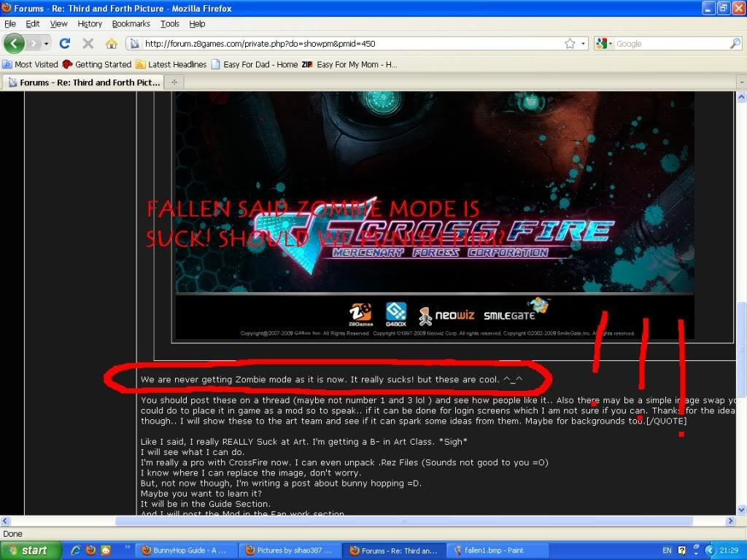Click the Stop loading X icon
This screenshot has height=560, width=747.
click(88, 44)
